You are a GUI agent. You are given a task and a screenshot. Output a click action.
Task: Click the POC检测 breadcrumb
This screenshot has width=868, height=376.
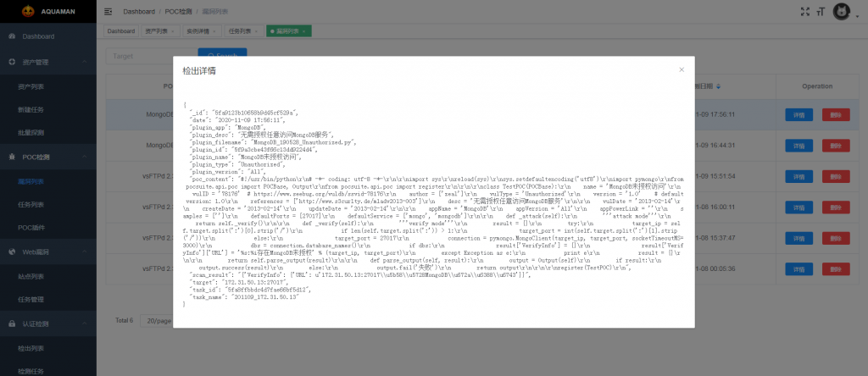tap(176, 11)
